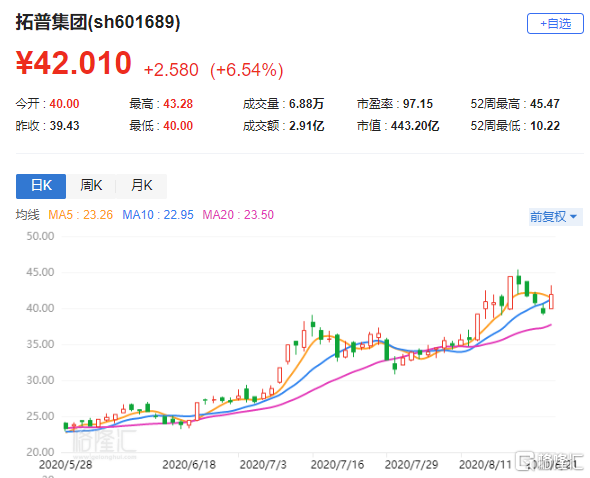Click the percent change (+6.54%)
Screen dimensions: 590x478
coord(246,70)
